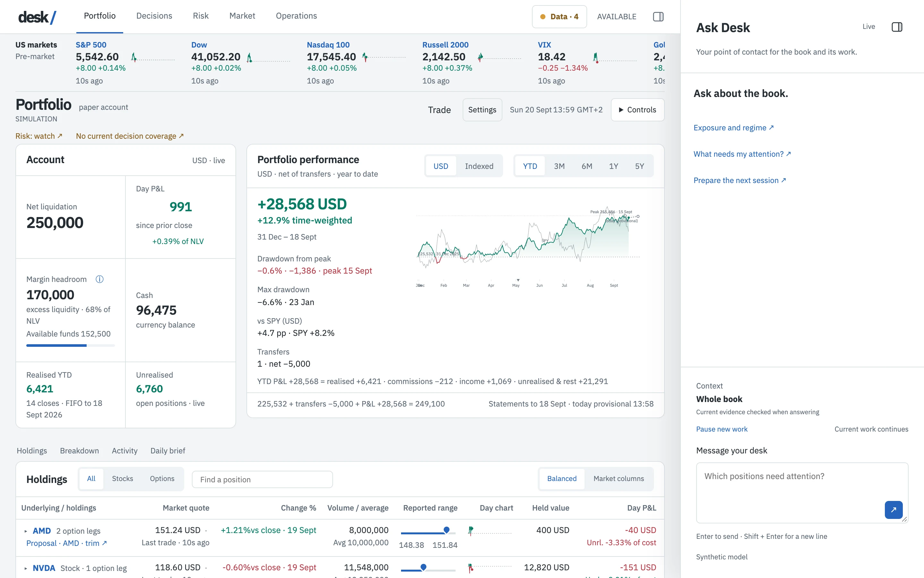
Task: Sort by the Held value column header
Action: tap(551, 508)
